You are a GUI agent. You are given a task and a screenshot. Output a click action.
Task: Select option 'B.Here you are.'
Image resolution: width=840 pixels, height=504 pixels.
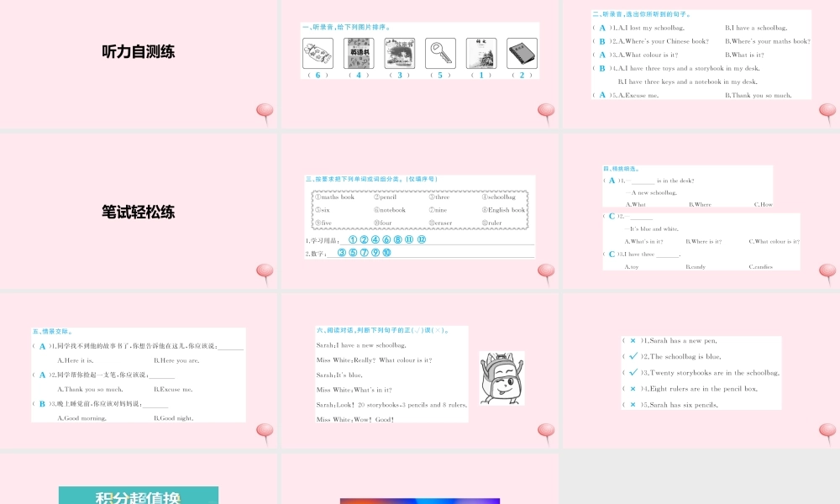coord(176,360)
